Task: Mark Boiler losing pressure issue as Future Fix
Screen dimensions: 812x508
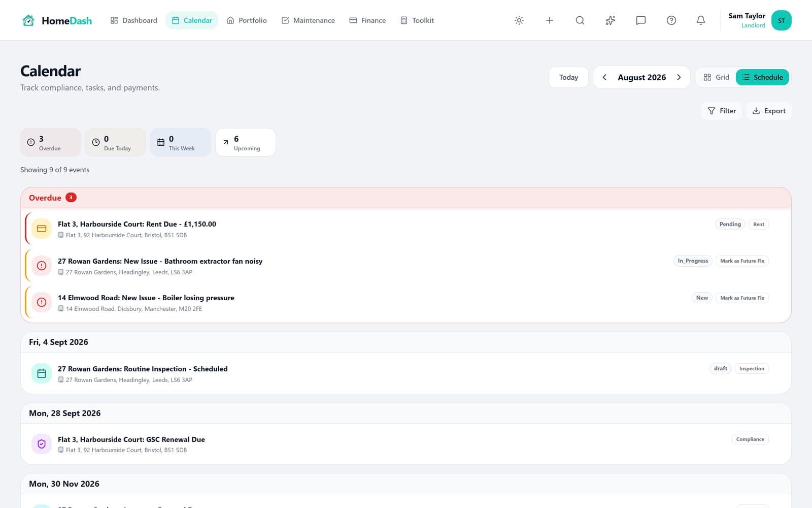Action: pos(742,298)
